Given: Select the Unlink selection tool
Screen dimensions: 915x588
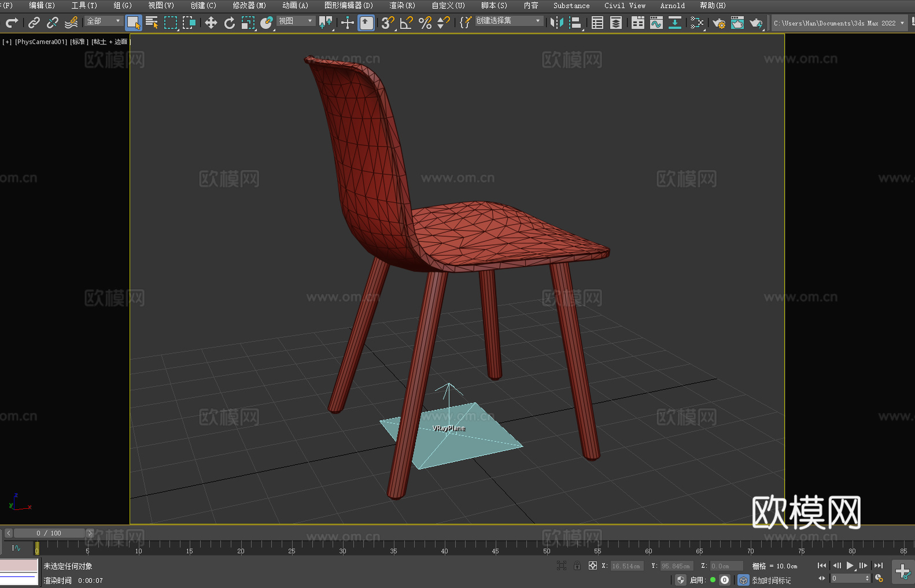Looking at the screenshot, I should (x=53, y=23).
